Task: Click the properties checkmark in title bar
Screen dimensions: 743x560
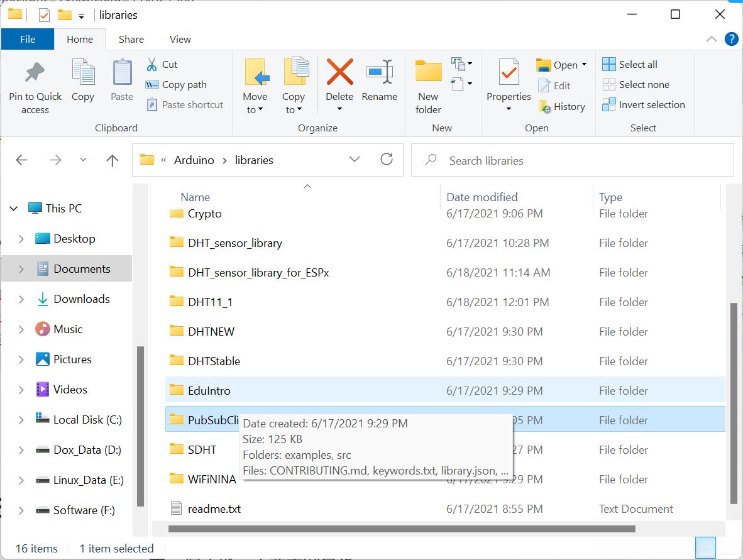Action: click(44, 16)
